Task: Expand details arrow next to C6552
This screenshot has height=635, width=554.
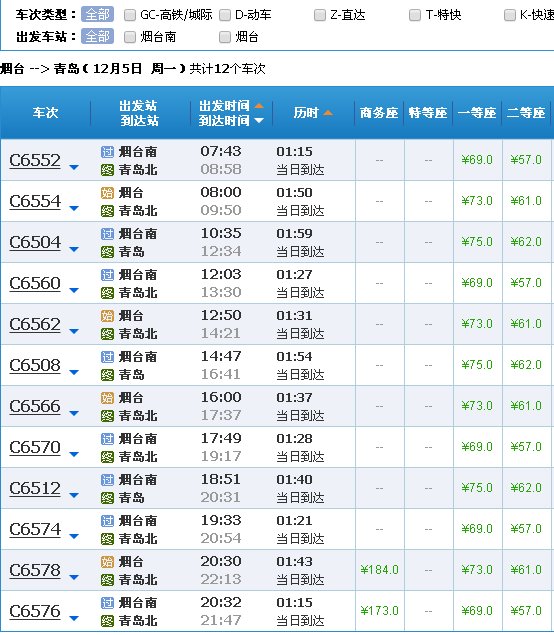Action: coord(74,167)
